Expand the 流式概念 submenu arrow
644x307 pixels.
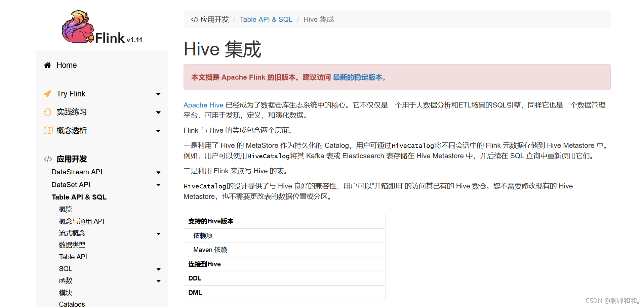click(x=158, y=234)
